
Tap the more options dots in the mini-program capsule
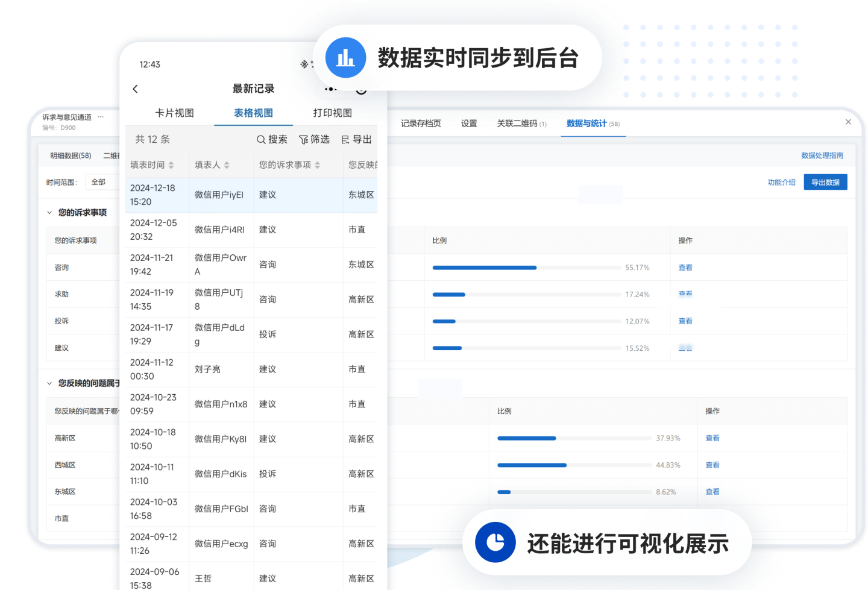330,89
